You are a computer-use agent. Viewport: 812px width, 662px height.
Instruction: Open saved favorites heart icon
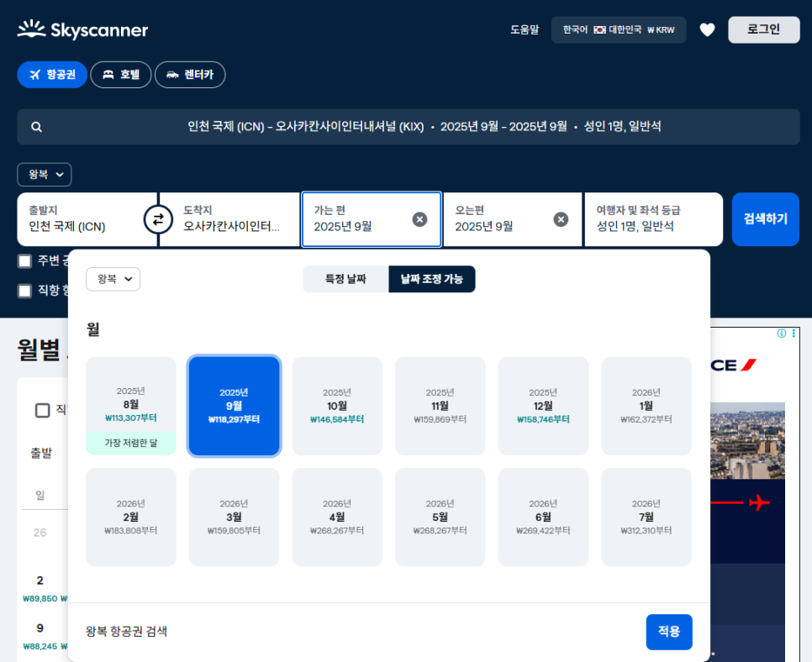coord(707,30)
